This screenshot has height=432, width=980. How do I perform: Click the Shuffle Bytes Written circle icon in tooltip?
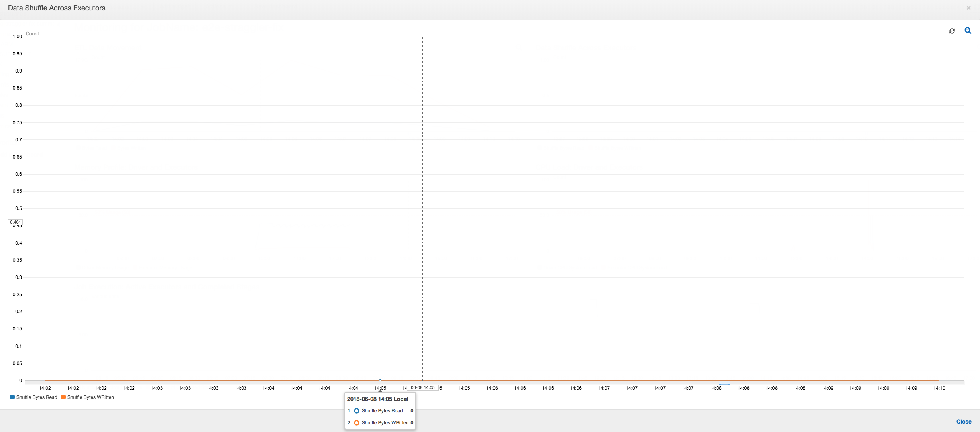[x=355, y=422]
